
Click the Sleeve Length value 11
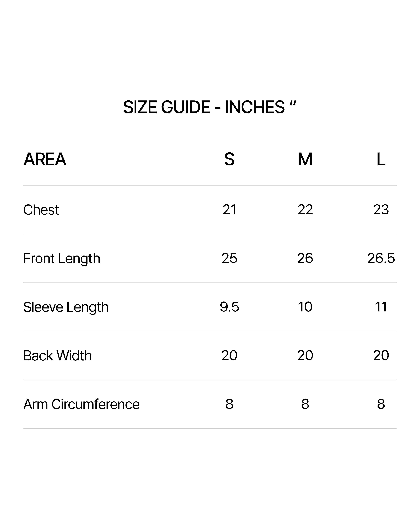coord(381,307)
